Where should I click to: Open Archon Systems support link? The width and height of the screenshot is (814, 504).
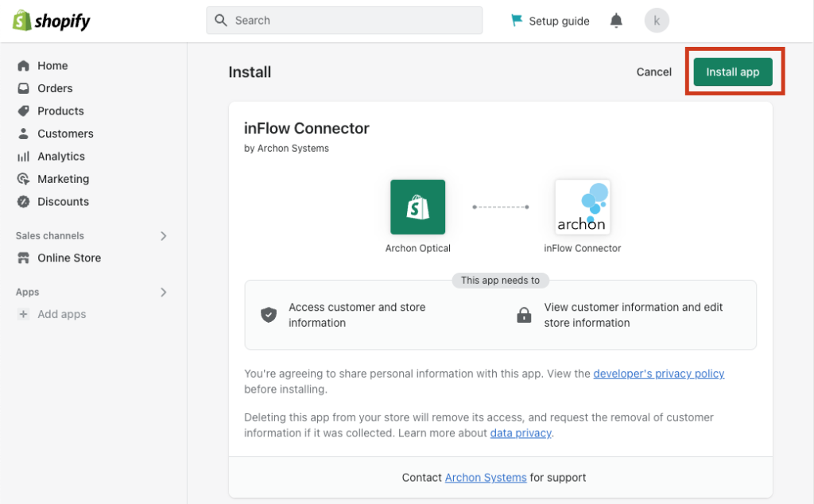[x=486, y=478]
